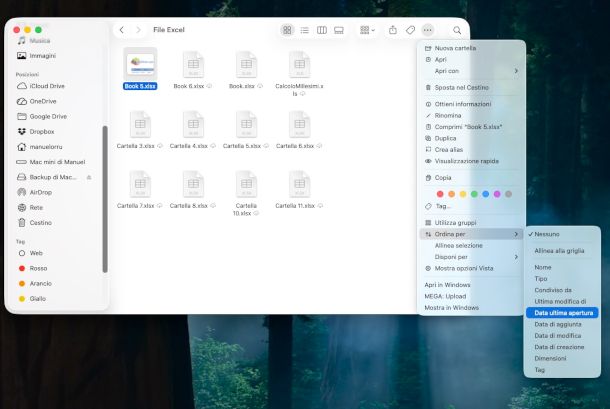Click the Tag toolbar icon
The width and height of the screenshot is (610, 409).
pyautogui.click(x=410, y=30)
